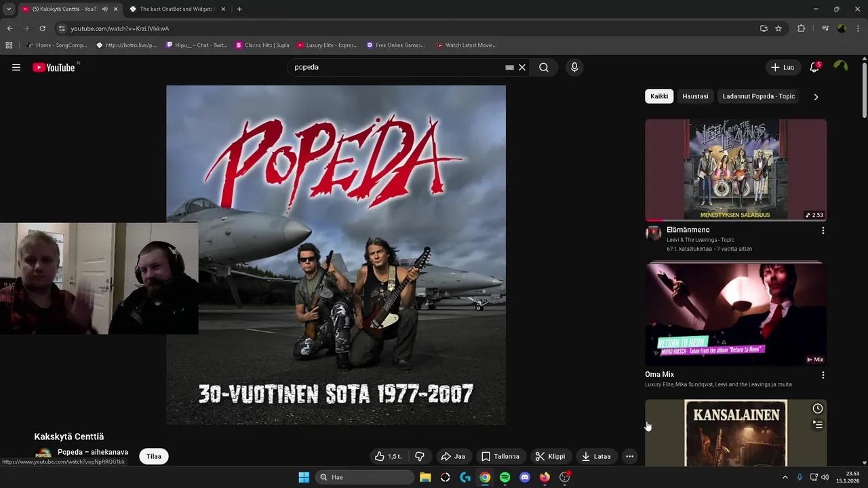The width and height of the screenshot is (868, 488).
Task: Go to the YouTube home logo
Action: tap(54, 67)
